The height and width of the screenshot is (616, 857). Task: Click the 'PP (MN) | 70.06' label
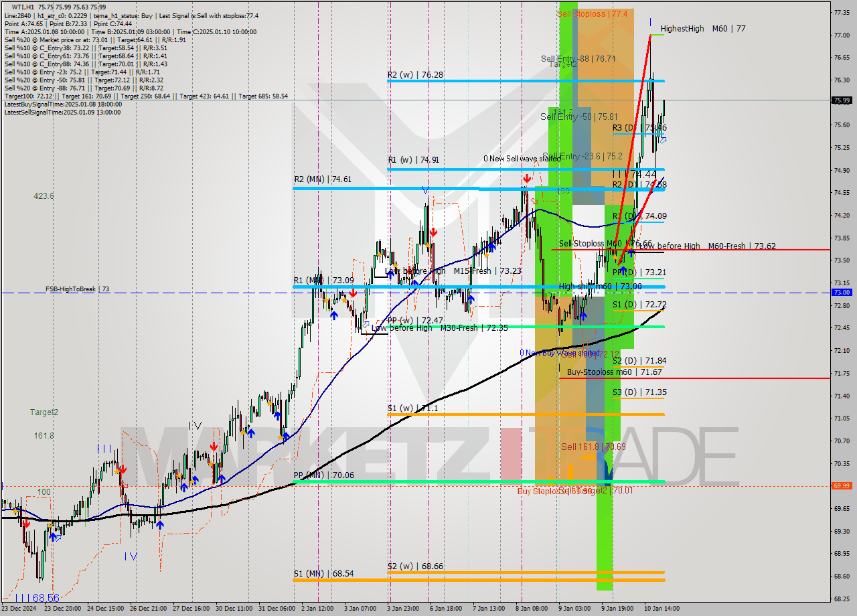tap(323, 475)
